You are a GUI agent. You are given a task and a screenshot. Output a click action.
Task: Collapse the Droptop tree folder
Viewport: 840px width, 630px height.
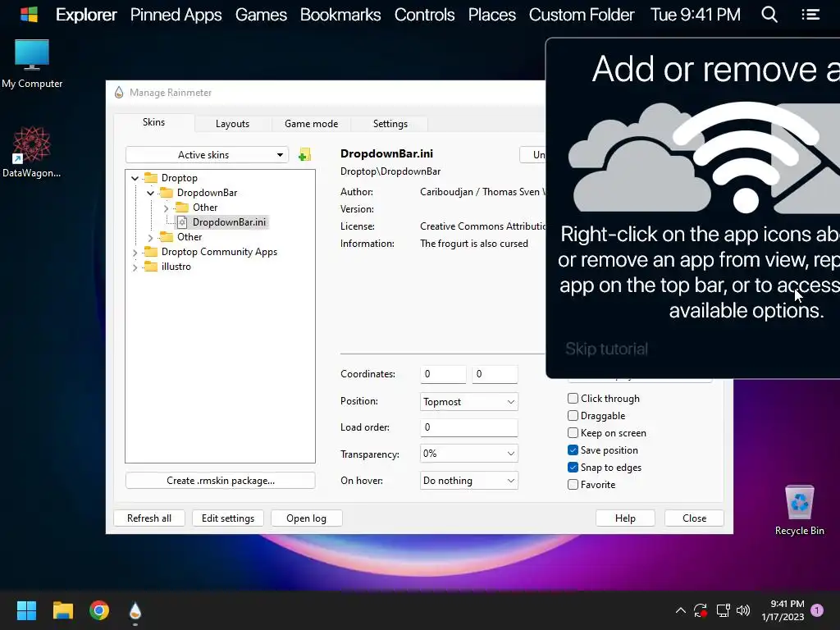(x=135, y=178)
